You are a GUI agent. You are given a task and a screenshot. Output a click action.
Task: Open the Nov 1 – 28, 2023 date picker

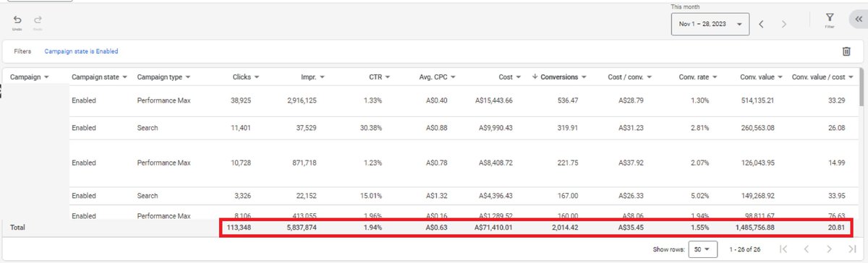(x=710, y=24)
